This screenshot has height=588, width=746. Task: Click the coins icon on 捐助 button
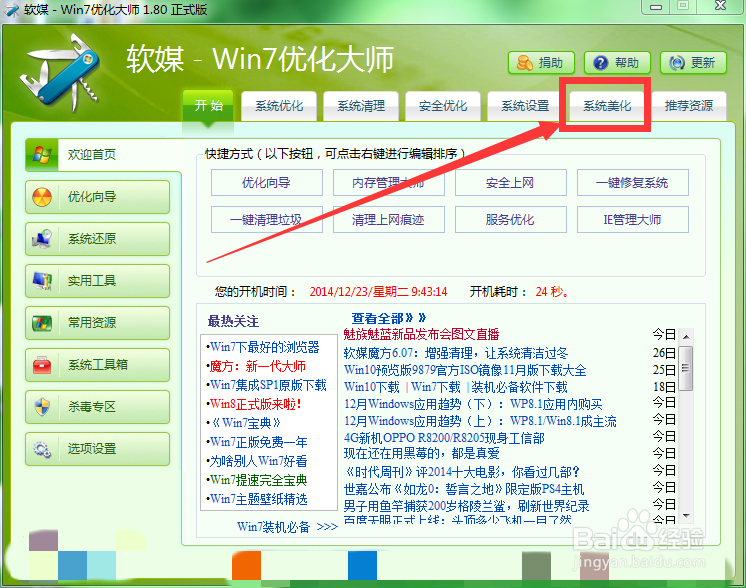point(524,63)
